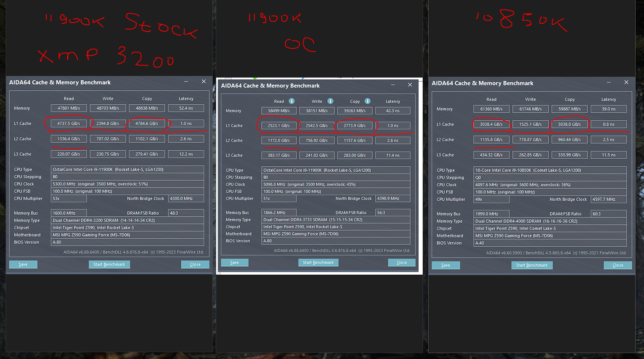This screenshot has width=644, height=359.
Task: Click the info icon beside the Copy column header
Action: coord(367,101)
